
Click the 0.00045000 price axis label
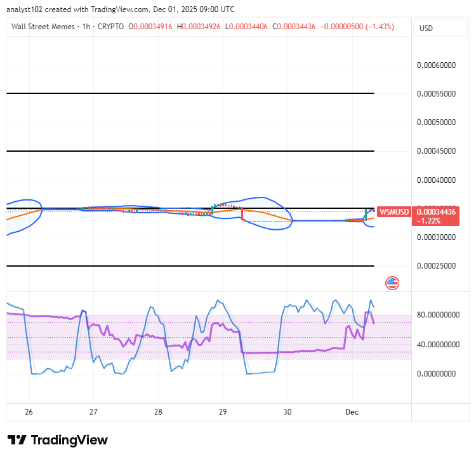(436, 151)
